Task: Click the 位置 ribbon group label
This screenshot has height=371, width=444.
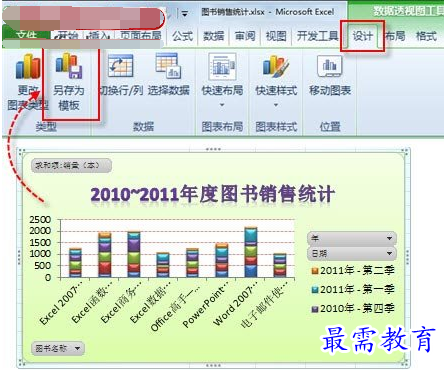Action: 330,127
